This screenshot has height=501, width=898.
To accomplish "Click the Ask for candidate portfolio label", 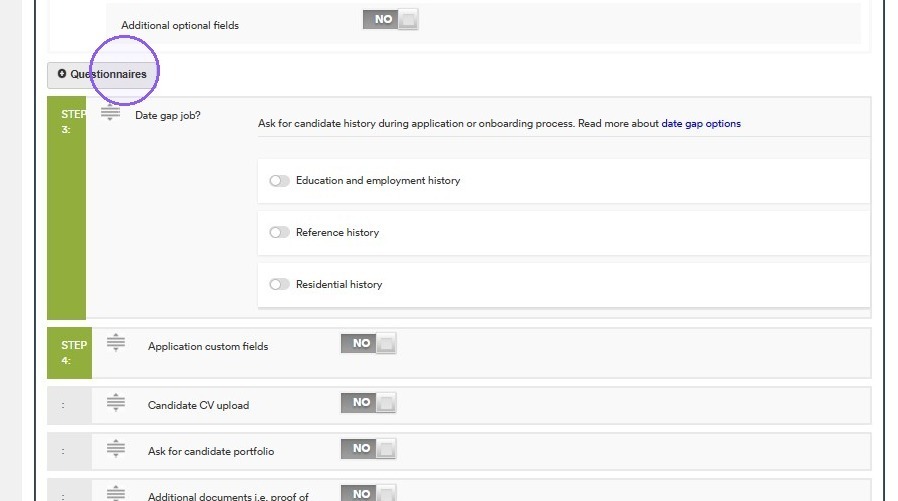I will tap(211, 451).
